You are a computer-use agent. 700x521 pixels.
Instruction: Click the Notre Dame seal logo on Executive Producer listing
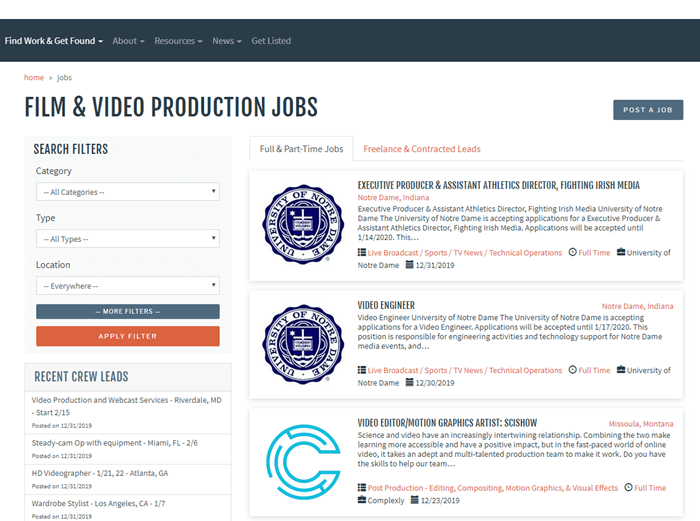[296, 225]
